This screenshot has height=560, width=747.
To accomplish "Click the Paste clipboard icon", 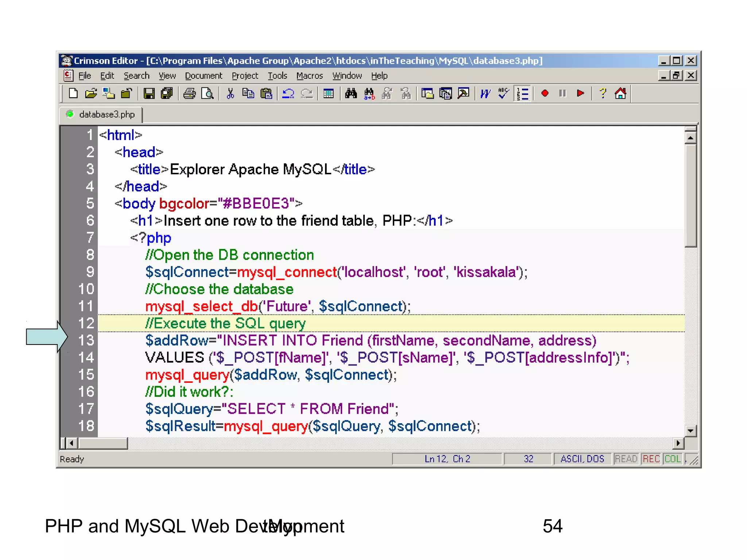I will [x=266, y=94].
